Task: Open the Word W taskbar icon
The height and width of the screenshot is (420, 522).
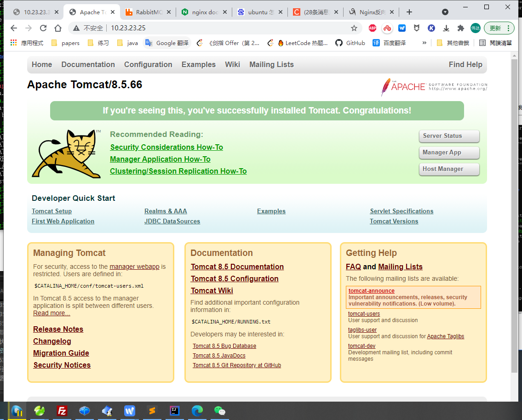Action: tap(130, 411)
